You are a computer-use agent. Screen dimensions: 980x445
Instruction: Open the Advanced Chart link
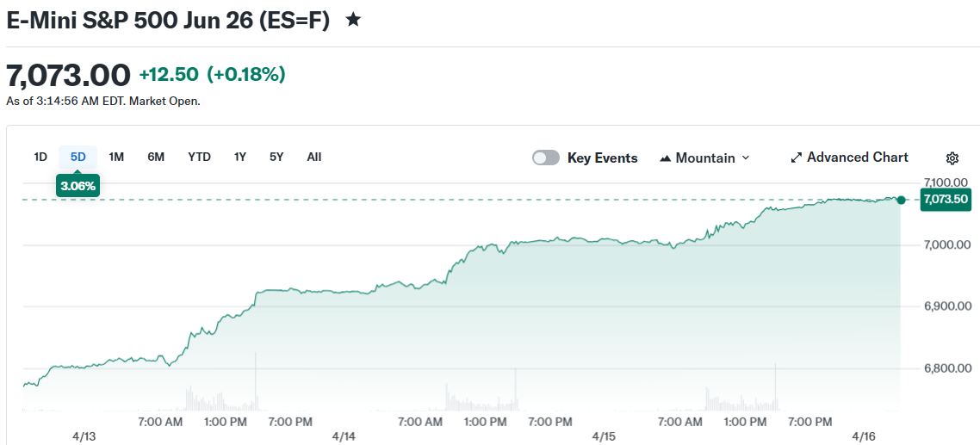pos(849,158)
